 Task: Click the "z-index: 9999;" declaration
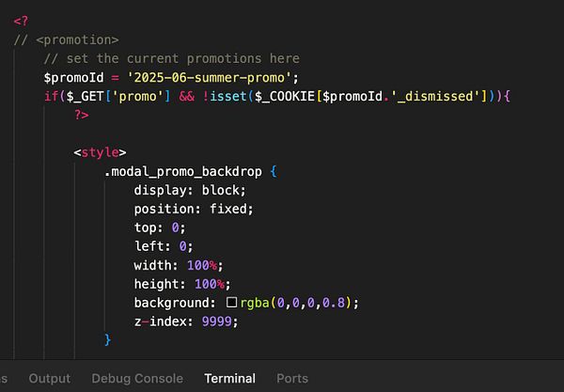pos(186,321)
